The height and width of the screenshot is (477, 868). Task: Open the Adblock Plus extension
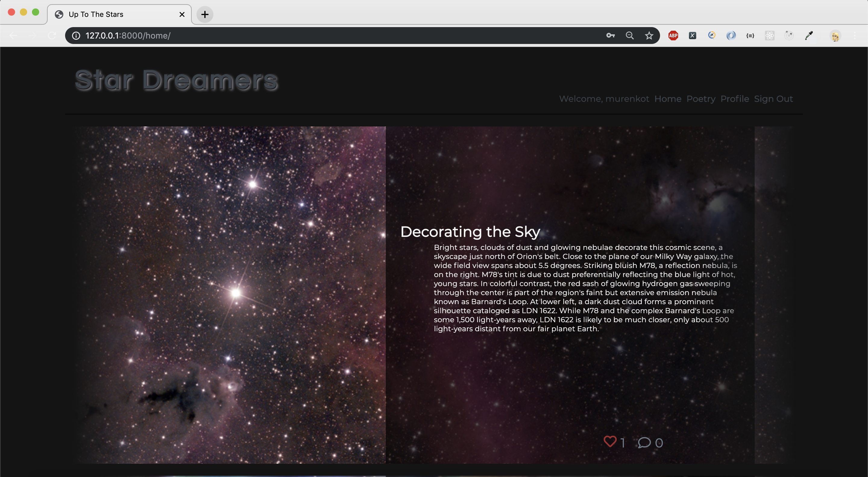click(x=673, y=35)
